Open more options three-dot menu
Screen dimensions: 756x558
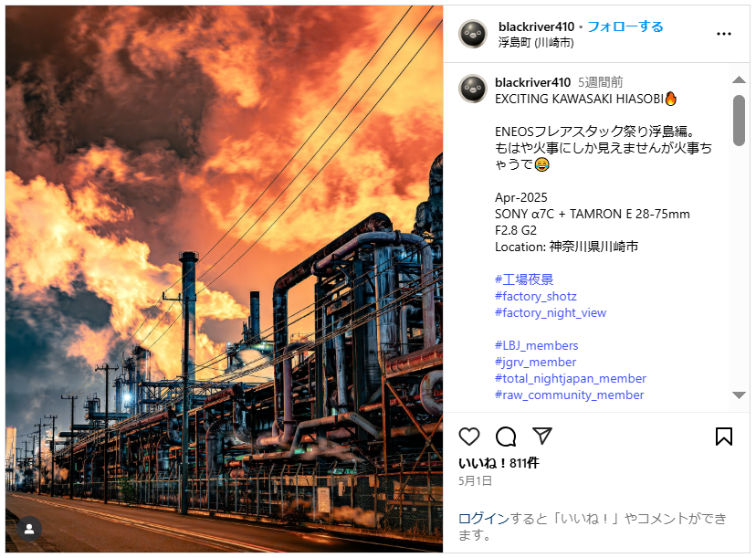(724, 34)
